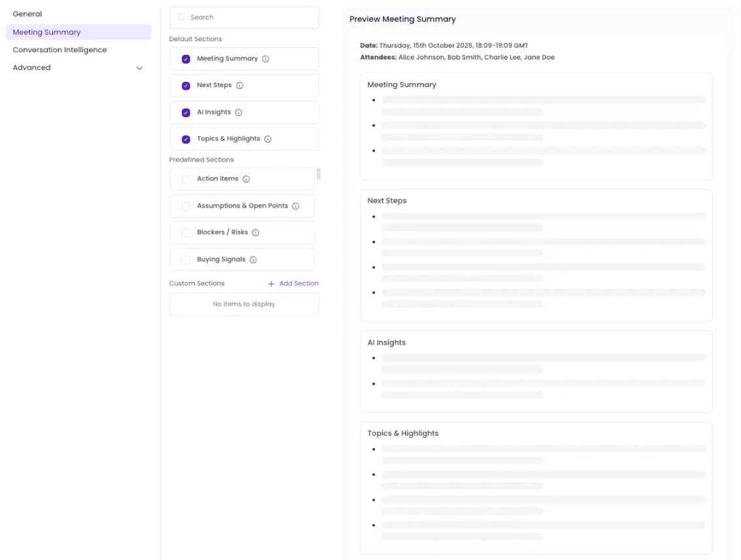Open info tooltip for Topics & Highlights
Image resolution: width=741 pixels, height=560 pixels.
coord(268,139)
